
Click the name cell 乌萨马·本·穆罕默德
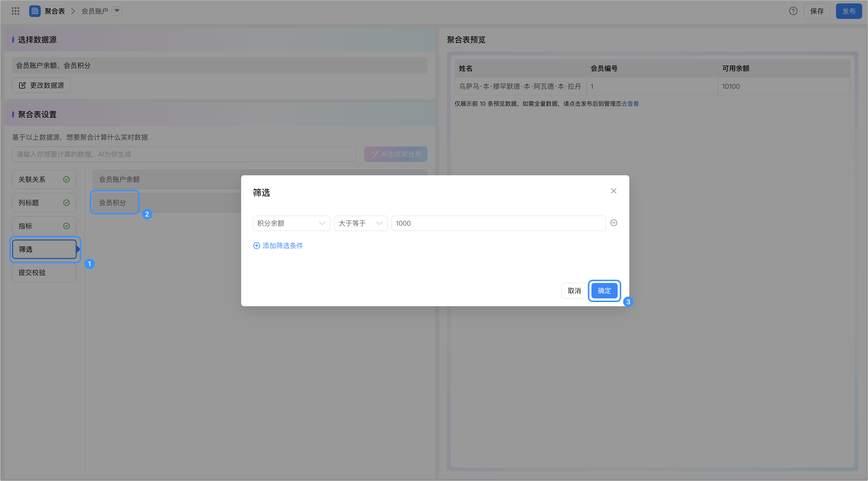click(520, 87)
